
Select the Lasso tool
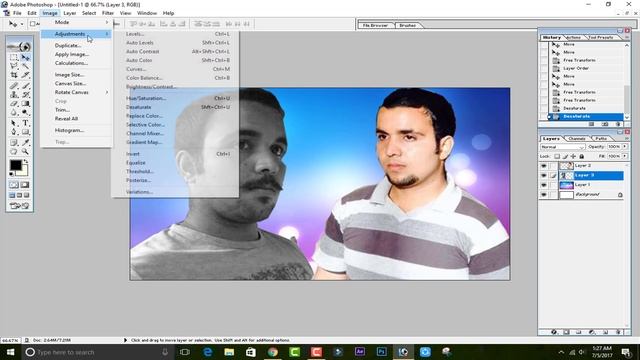tap(14, 66)
